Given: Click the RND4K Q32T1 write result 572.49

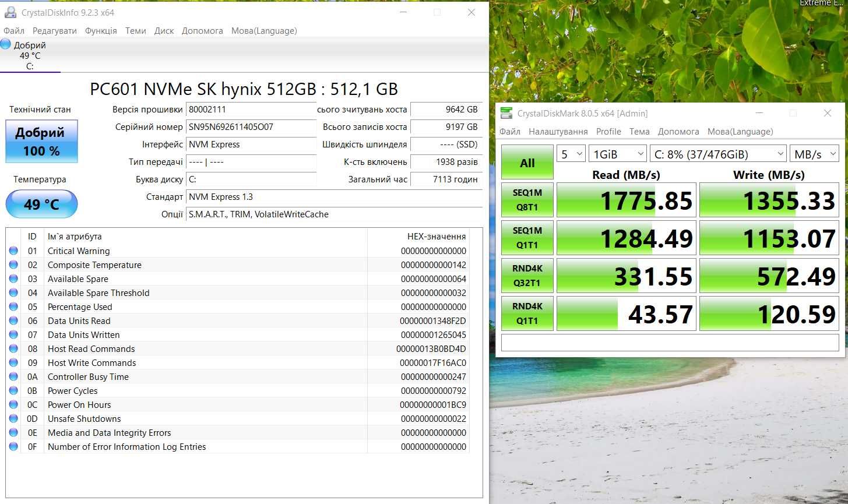Looking at the screenshot, I should tap(769, 276).
